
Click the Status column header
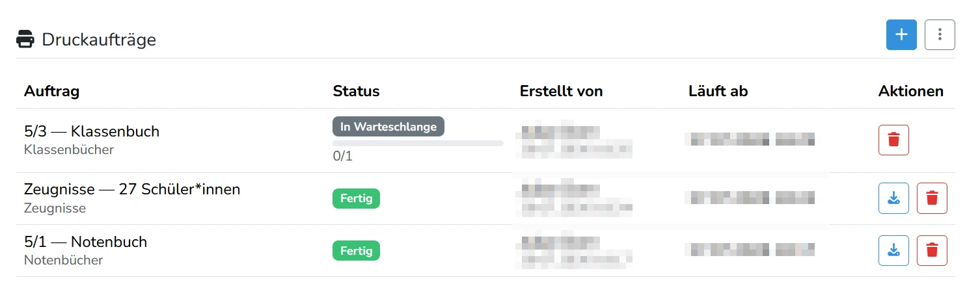click(356, 91)
